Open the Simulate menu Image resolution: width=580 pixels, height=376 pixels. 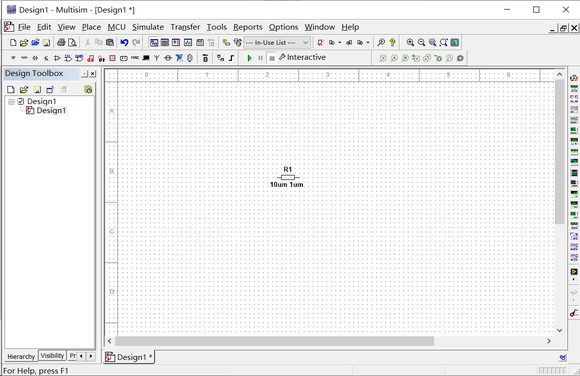coord(148,27)
